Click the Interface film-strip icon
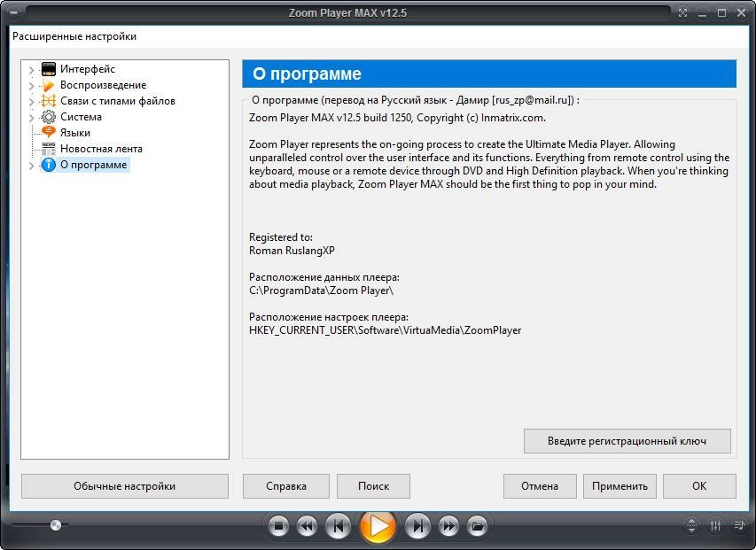 49,69
